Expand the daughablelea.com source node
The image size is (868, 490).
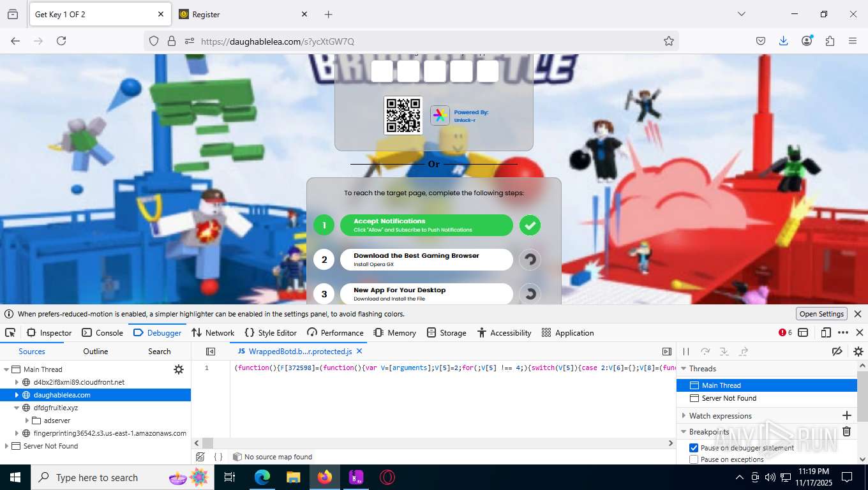pyautogui.click(x=17, y=395)
